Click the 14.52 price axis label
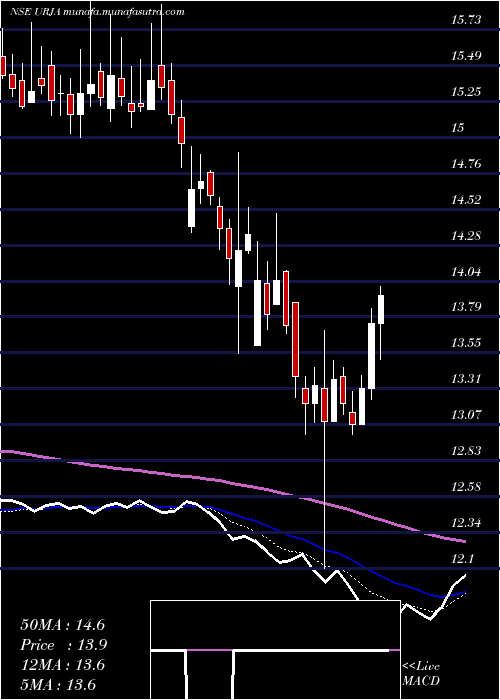Screen dimensions: 500x700 pyautogui.click(x=467, y=200)
